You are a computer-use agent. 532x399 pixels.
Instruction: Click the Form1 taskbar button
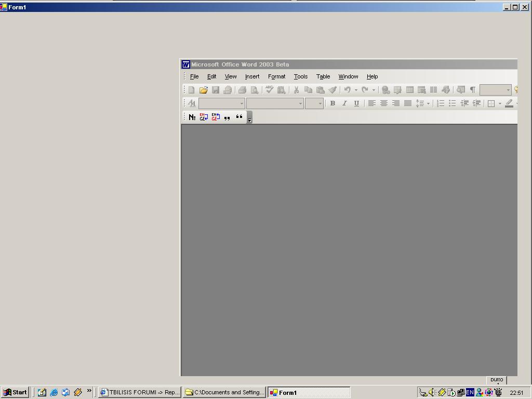coord(309,392)
